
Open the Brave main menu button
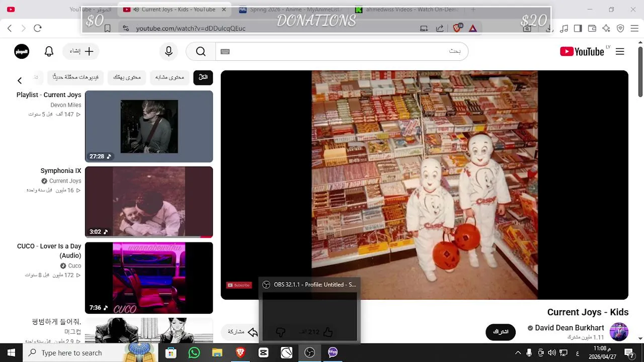coord(634,29)
